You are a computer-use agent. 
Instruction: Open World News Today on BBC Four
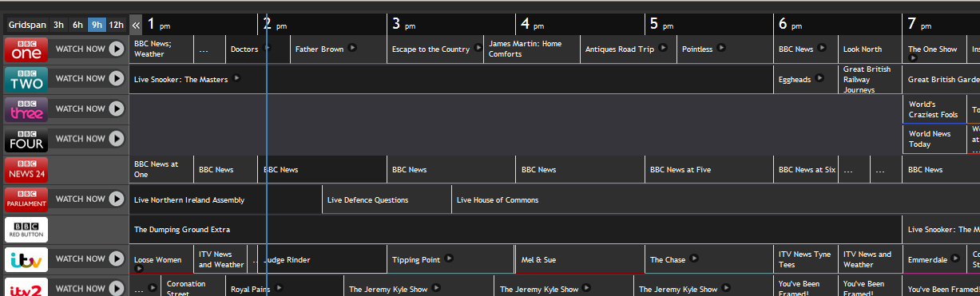tap(934, 139)
